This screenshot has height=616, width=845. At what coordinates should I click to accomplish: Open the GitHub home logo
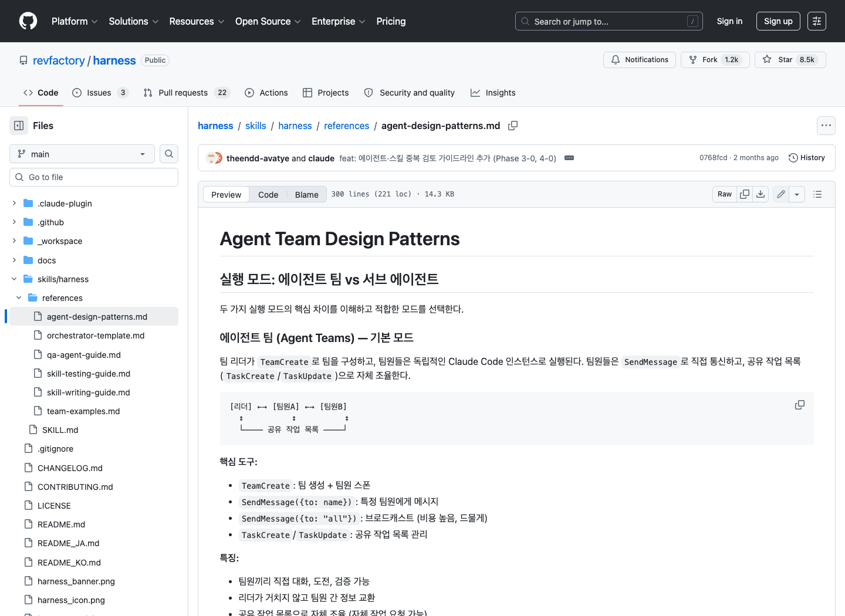(28, 21)
